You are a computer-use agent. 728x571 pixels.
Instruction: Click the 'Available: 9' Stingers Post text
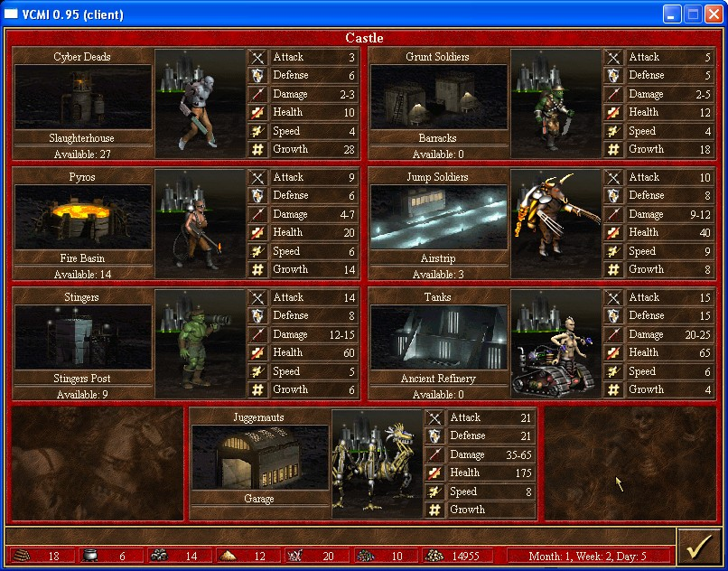click(82, 395)
